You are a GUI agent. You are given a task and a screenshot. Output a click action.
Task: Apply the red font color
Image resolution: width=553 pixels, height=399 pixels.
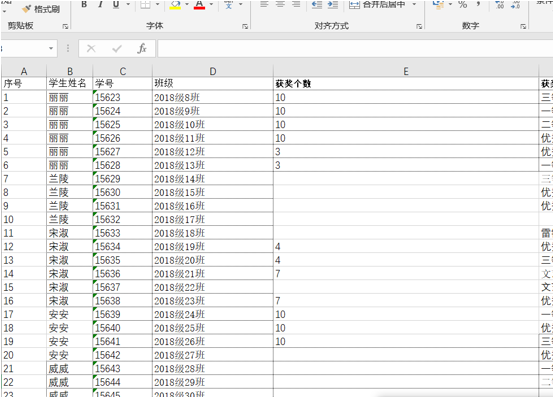point(199,4)
